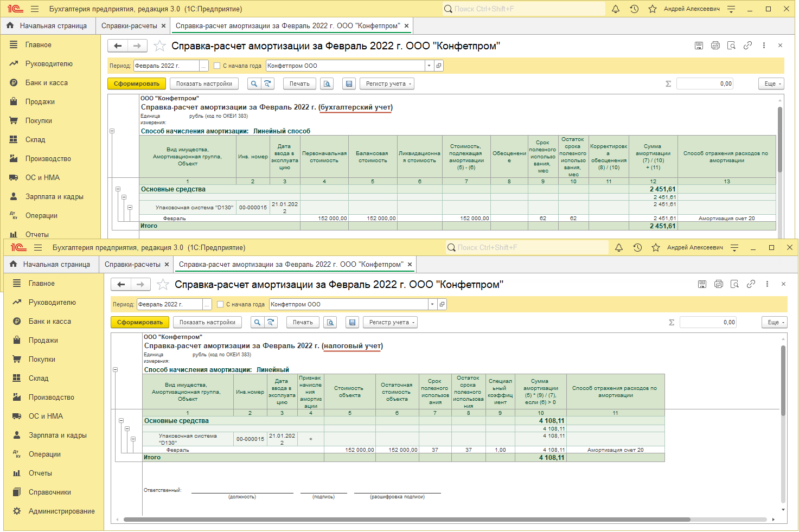Click horizontal scrollbar of lower report
Image resolution: width=799 pixels, height=532 pixels.
click(x=407, y=520)
